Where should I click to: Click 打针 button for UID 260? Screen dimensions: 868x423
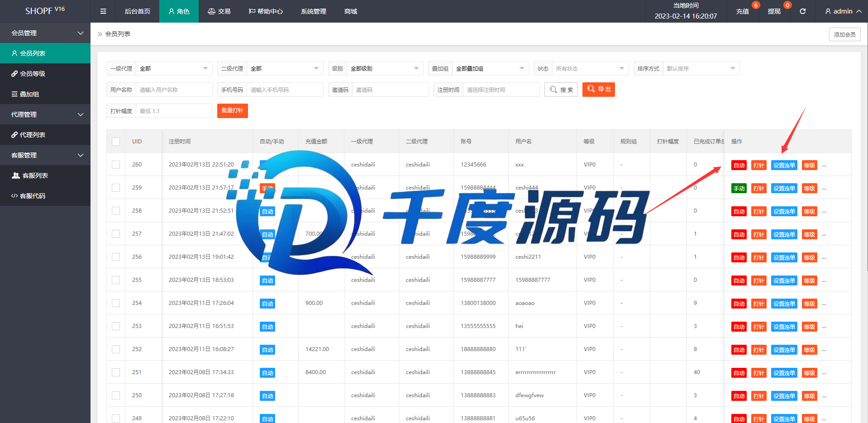coord(759,165)
